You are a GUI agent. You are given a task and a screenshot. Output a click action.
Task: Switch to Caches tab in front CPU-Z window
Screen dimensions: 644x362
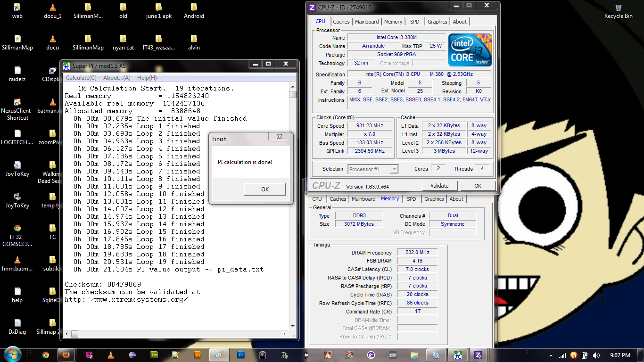click(341, 22)
